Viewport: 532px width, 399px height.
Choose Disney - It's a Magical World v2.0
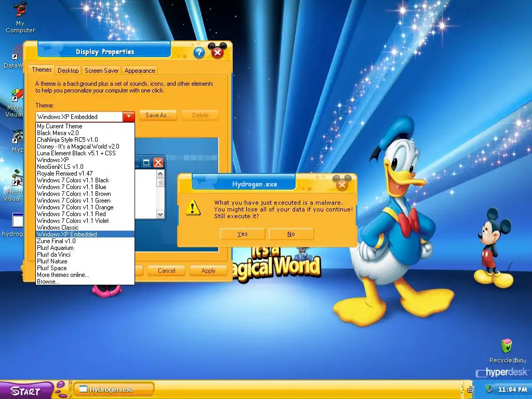coord(85,147)
